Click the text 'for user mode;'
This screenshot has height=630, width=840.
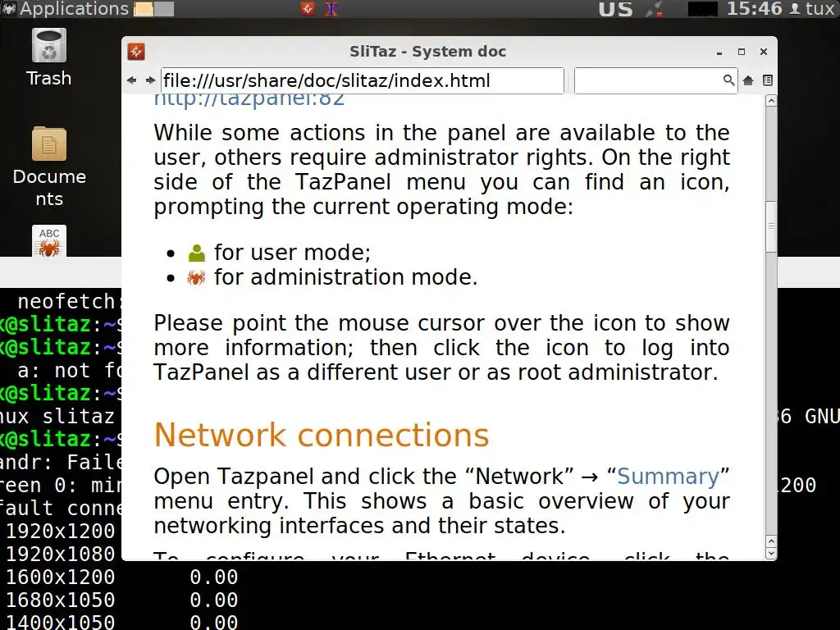tap(293, 253)
